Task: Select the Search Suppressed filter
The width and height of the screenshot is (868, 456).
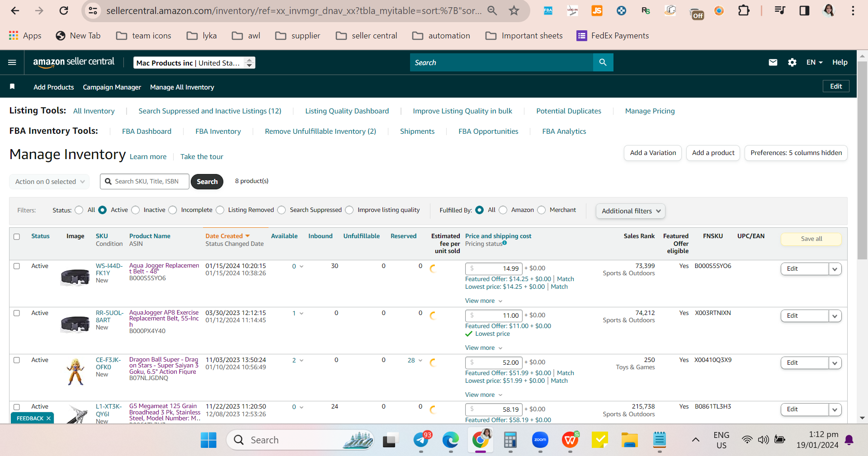Action: point(282,210)
